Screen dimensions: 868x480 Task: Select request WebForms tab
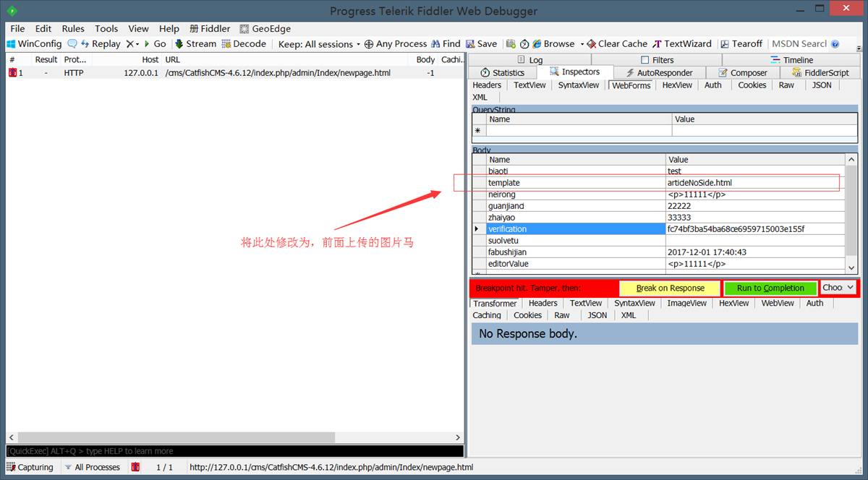click(631, 85)
